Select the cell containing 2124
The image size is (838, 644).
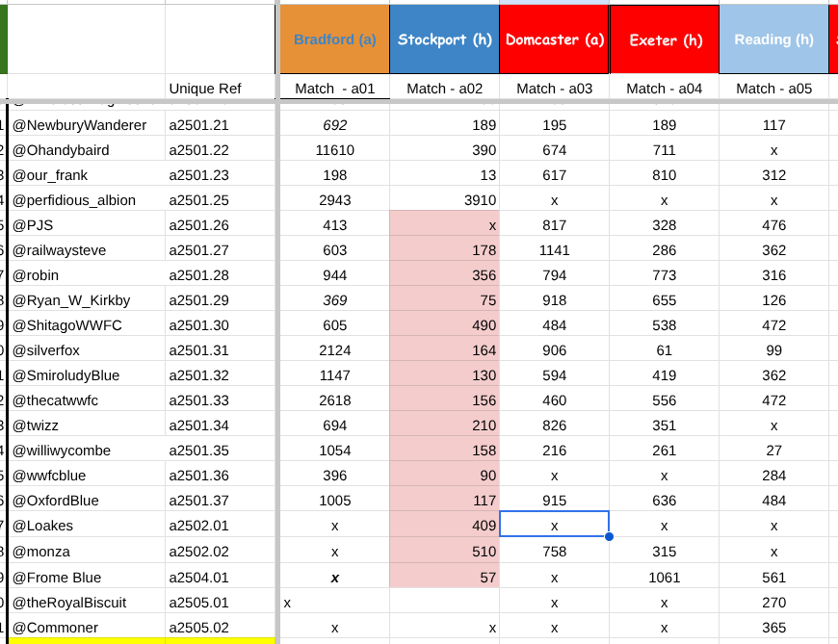click(x=334, y=350)
